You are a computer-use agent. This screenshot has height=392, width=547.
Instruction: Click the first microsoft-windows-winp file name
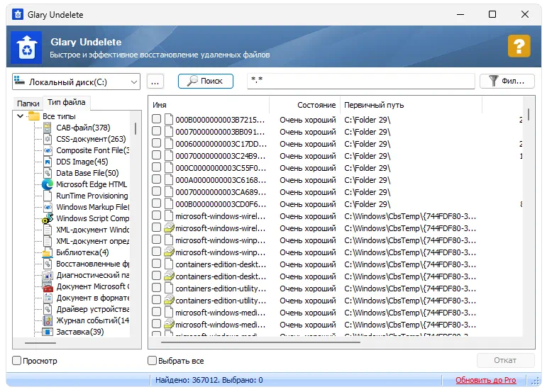point(221,240)
